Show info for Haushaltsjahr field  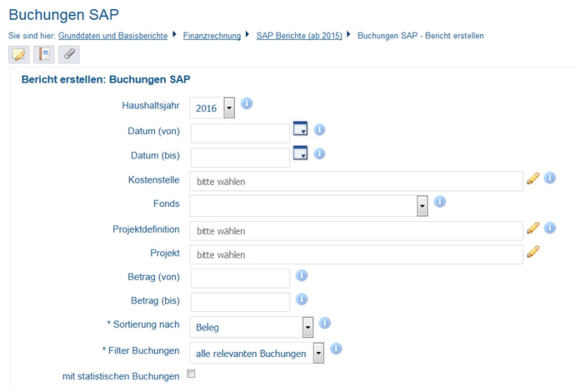247,104
